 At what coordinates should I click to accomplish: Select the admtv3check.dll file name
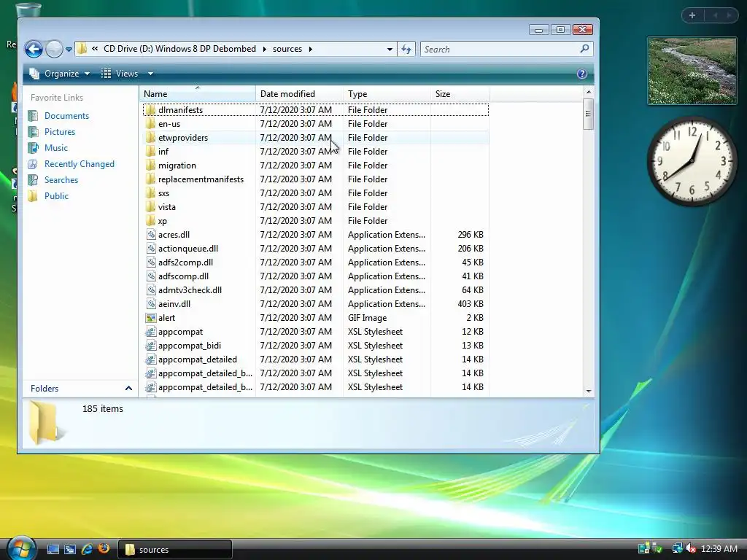tap(190, 290)
